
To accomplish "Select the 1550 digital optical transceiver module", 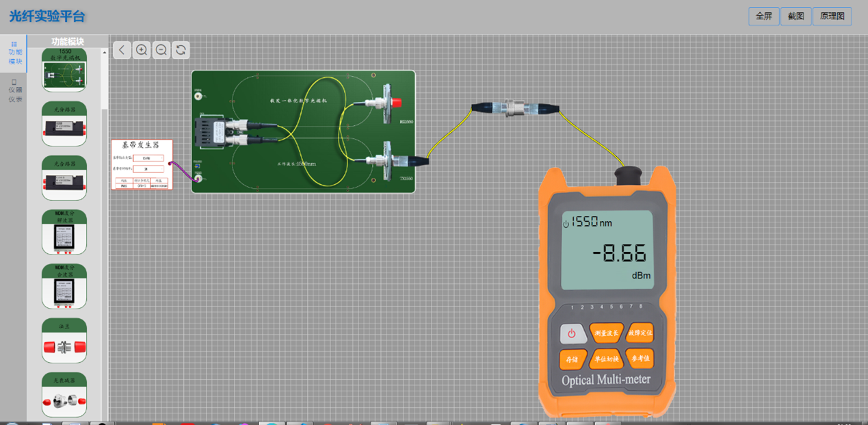I will 64,70.
